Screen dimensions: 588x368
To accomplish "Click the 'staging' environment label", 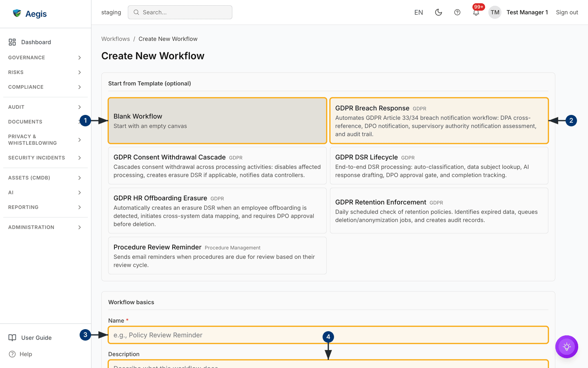I will [111, 12].
